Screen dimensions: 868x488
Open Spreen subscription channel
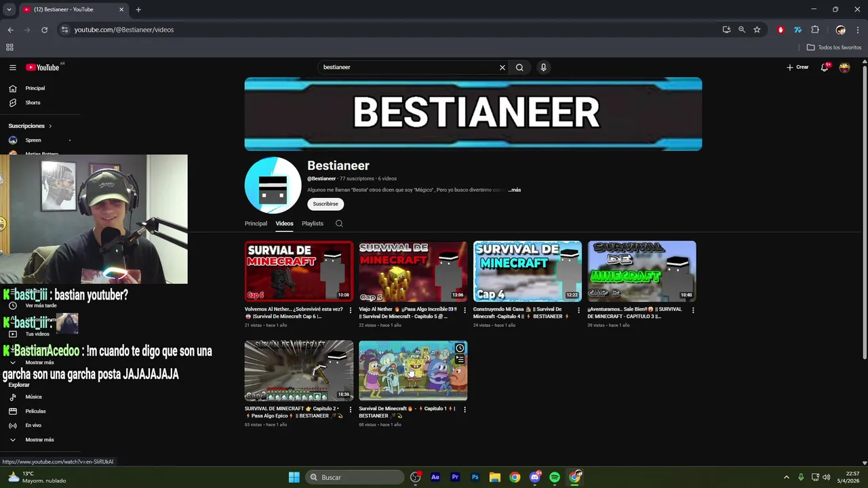[33, 140]
